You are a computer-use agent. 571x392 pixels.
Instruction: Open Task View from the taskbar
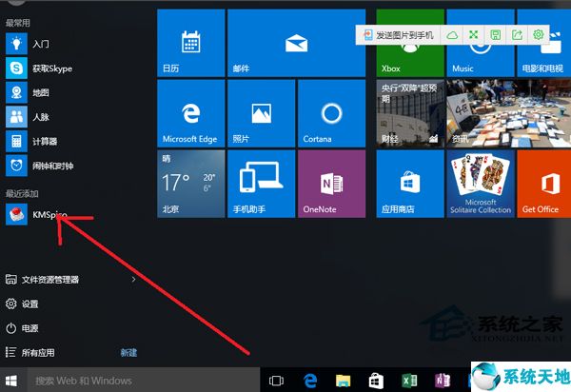coord(276,381)
